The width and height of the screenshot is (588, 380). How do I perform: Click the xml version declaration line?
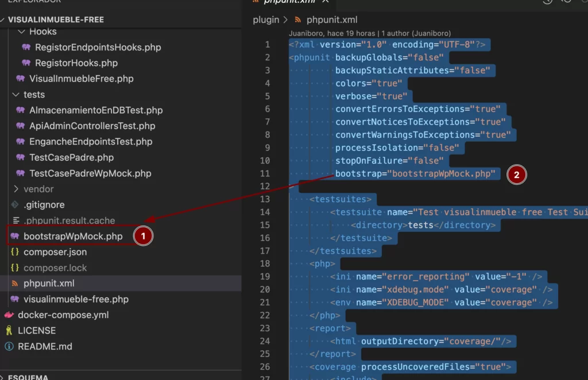click(x=387, y=45)
